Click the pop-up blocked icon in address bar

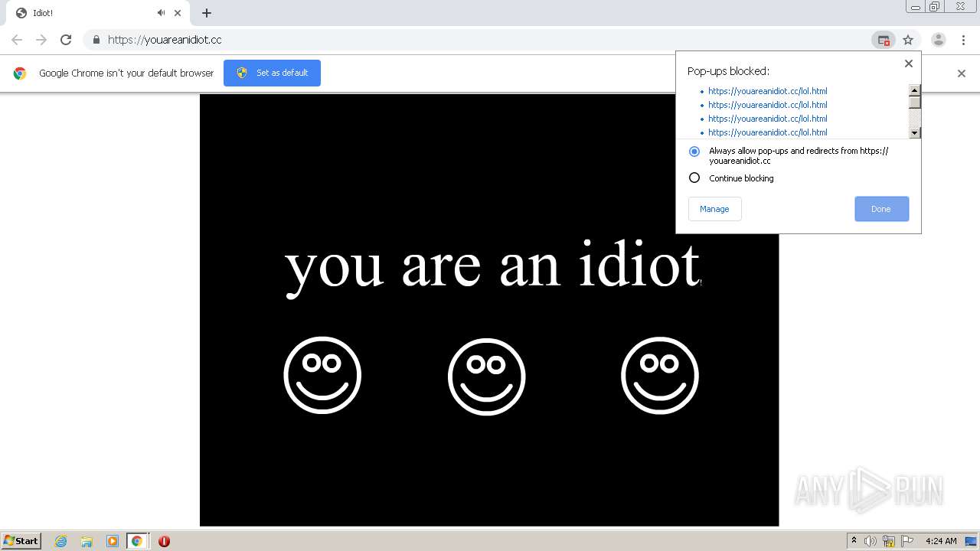coord(884,40)
